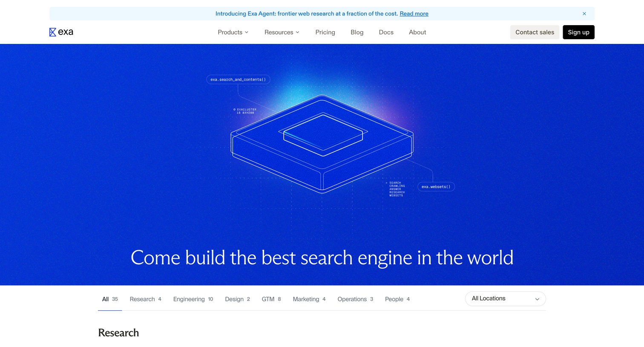This screenshot has width=644, height=347.
Task: Dismiss the Exa Agent announcement banner
Action: (584, 14)
